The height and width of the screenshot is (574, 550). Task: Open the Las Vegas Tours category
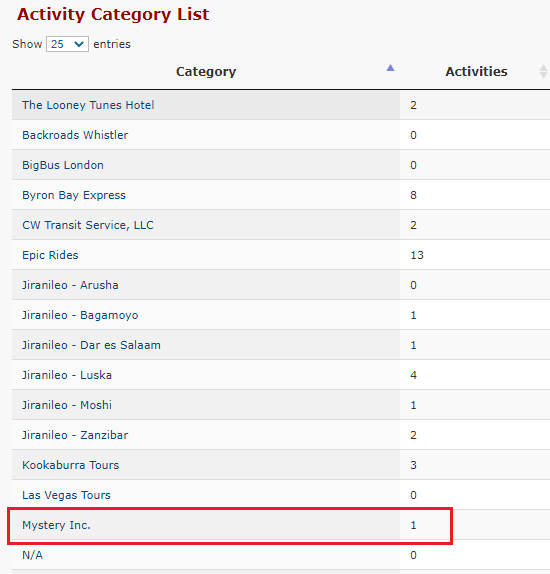pyautogui.click(x=66, y=495)
